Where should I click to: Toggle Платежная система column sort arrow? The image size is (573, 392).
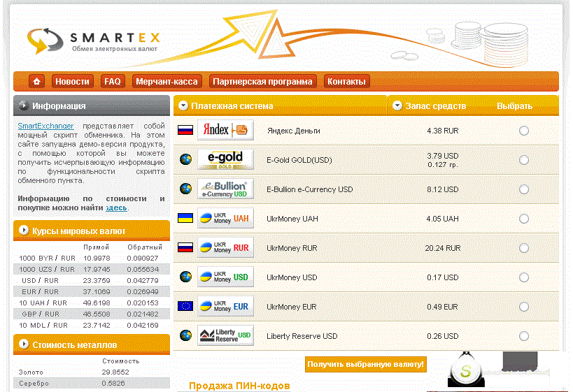(x=183, y=106)
